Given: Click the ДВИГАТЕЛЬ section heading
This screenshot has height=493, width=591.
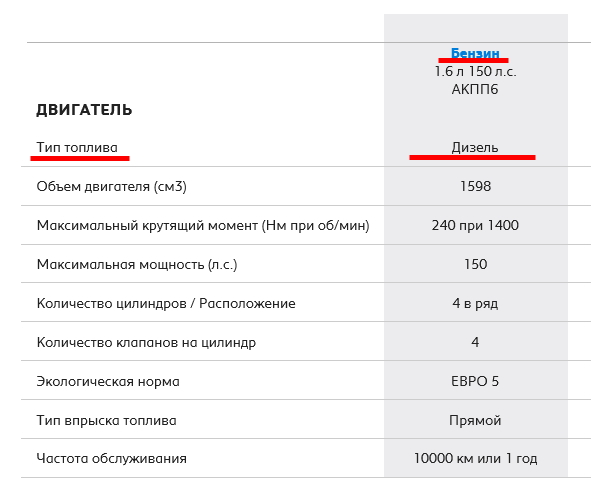Looking at the screenshot, I should (x=84, y=110).
